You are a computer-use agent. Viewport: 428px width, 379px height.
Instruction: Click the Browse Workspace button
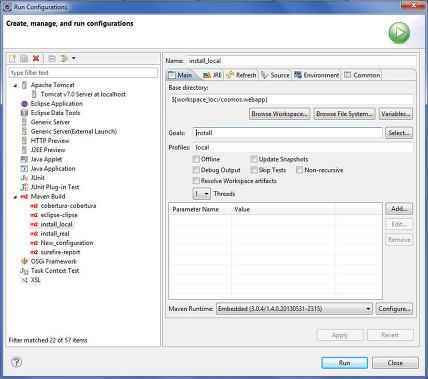pos(279,114)
